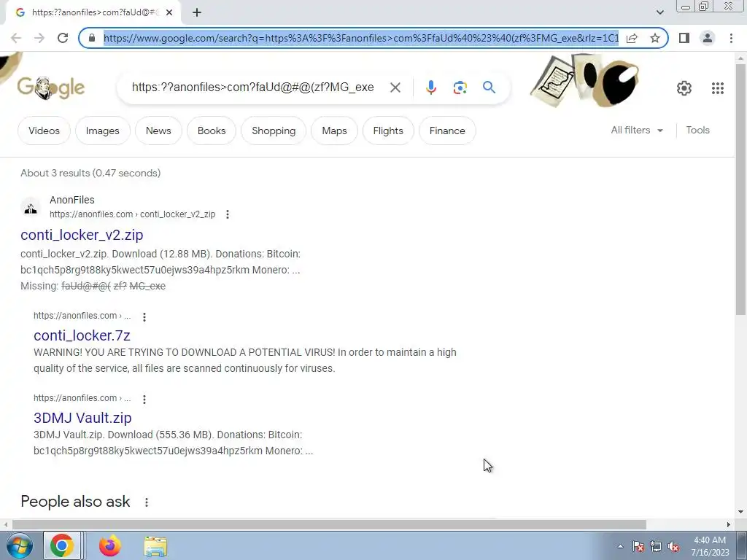
Task: Show Maps results
Action: coord(334,131)
